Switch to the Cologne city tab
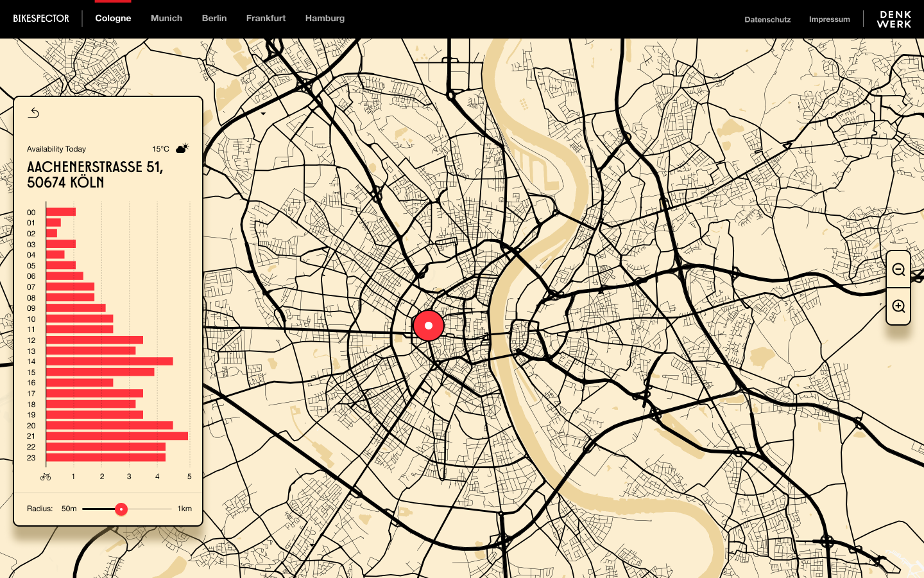Image resolution: width=924 pixels, height=578 pixels. click(x=113, y=19)
